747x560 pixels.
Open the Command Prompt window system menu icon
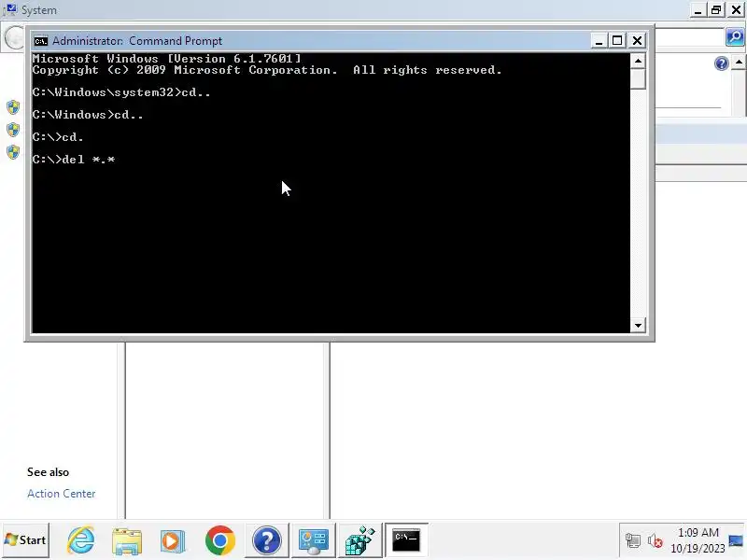(x=41, y=41)
